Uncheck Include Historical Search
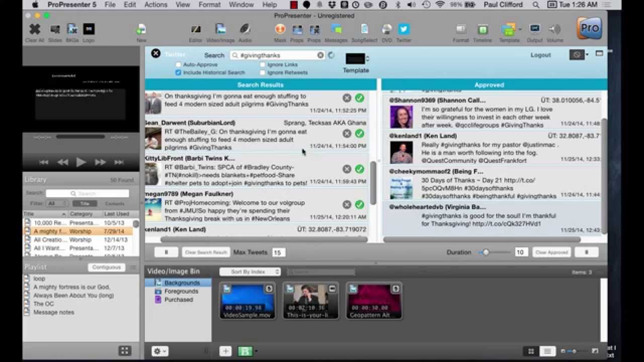 (x=178, y=72)
